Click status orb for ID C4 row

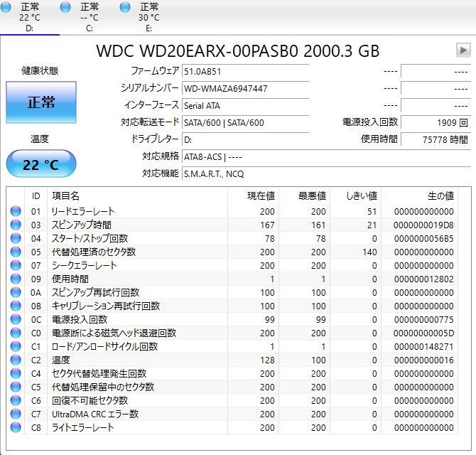[x=16, y=373]
